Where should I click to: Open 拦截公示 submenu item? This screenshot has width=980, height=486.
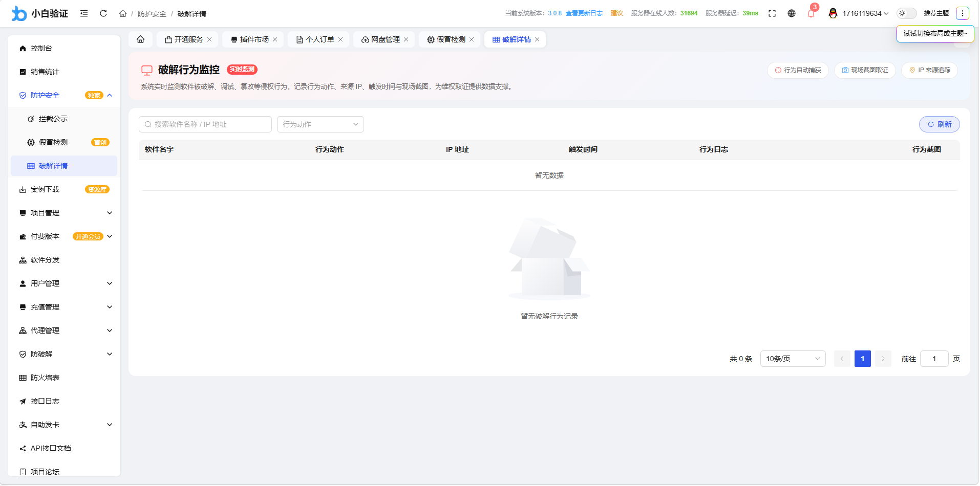coord(64,119)
